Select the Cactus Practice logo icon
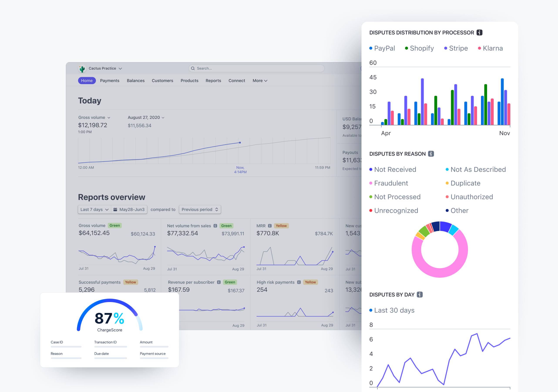 point(82,68)
